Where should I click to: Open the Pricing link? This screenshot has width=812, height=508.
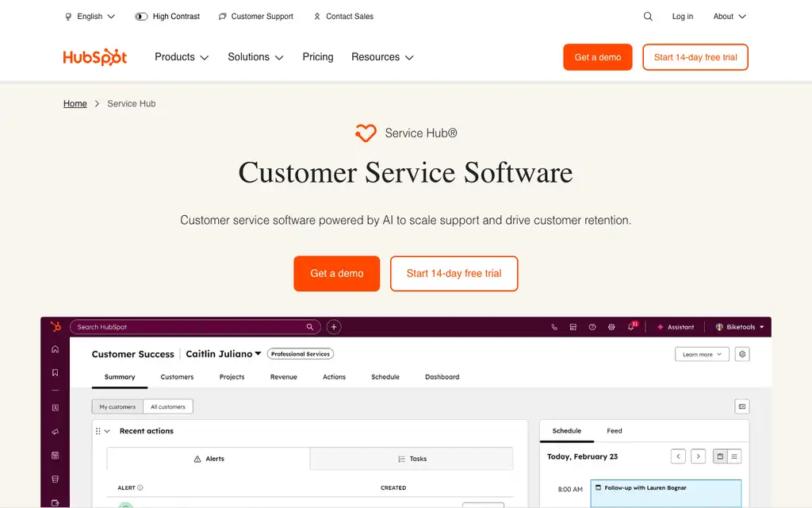(318, 57)
